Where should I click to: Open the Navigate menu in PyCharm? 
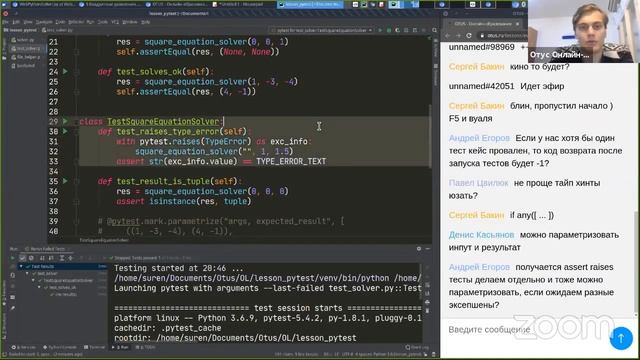pos(44,22)
